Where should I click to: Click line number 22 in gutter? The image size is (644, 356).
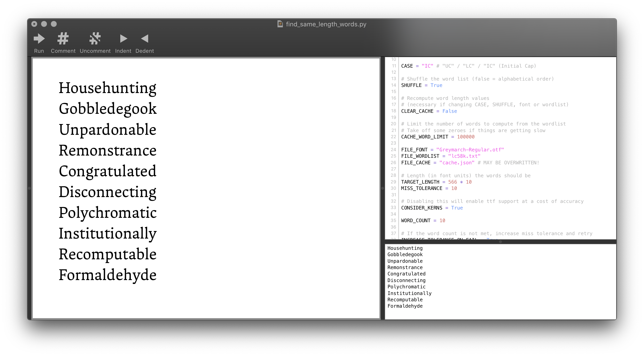pyautogui.click(x=393, y=137)
